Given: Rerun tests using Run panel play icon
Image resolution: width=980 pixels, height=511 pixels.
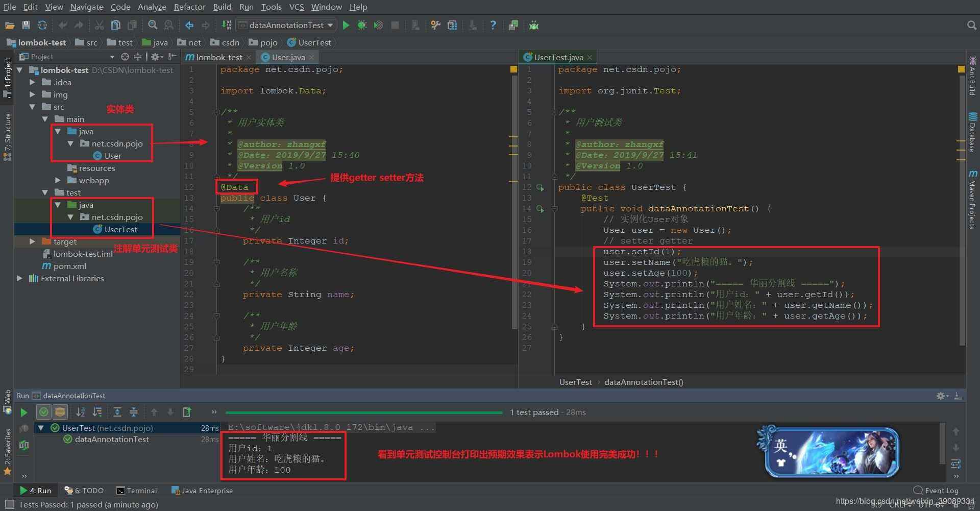Looking at the screenshot, I should [23, 412].
